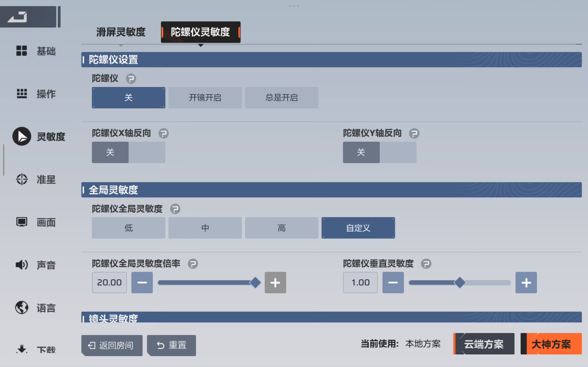Select 开镜开启 gyroscope mode

coord(205,98)
